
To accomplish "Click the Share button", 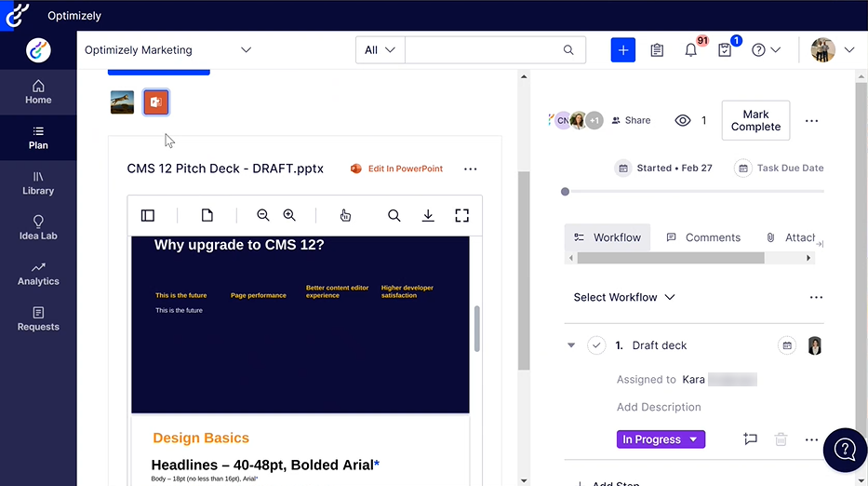I will [631, 120].
